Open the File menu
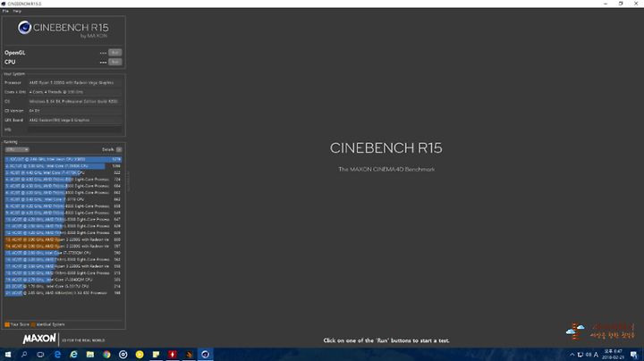Screen dimensions: 644x361 pyautogui.click(x=5, y=11)
